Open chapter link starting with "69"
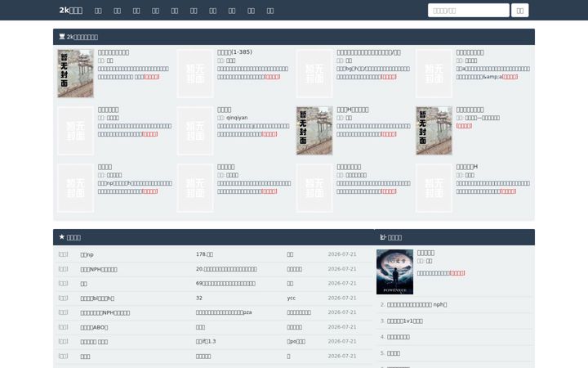 [225, 284]
